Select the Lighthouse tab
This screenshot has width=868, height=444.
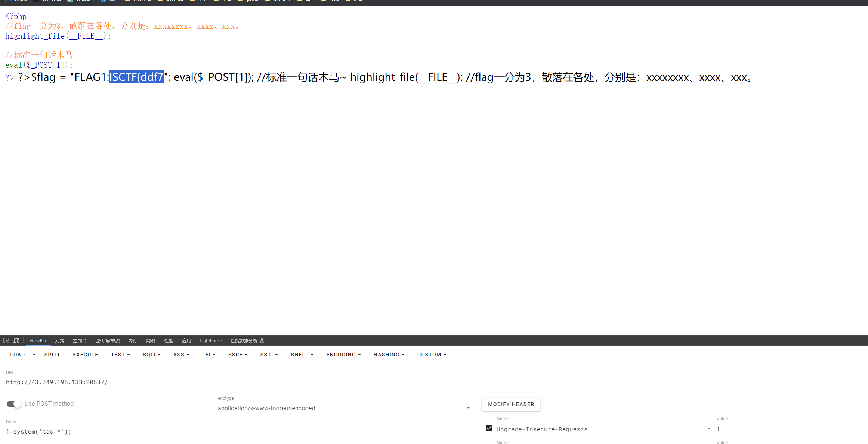pos(211,340)
